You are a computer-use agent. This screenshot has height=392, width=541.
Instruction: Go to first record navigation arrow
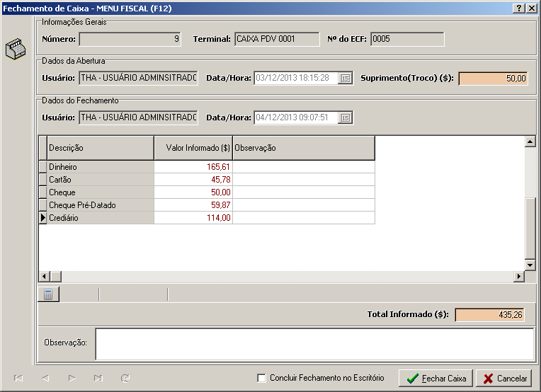point(18,379)
